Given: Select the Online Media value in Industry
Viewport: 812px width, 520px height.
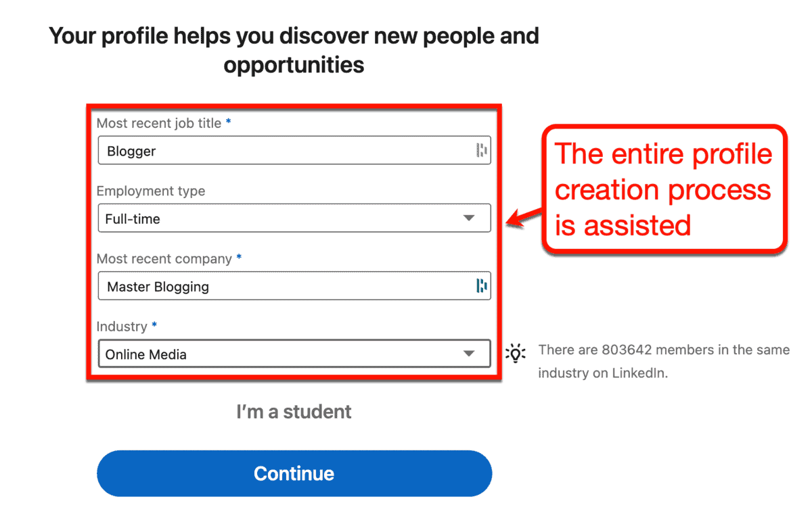Looking at the screenshot, I should [145, 354].
